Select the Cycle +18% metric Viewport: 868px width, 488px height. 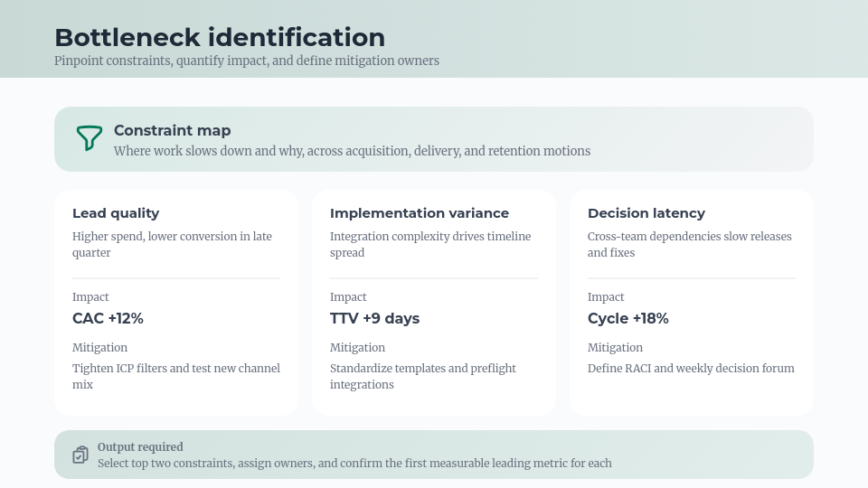pyautogui.click(x=627, y=318)
